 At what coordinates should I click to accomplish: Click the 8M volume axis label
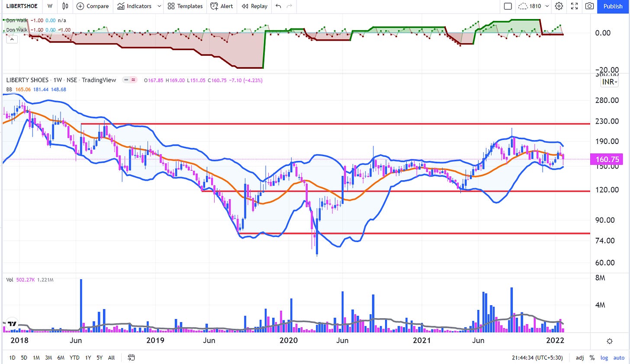click(x=600, y=278)
